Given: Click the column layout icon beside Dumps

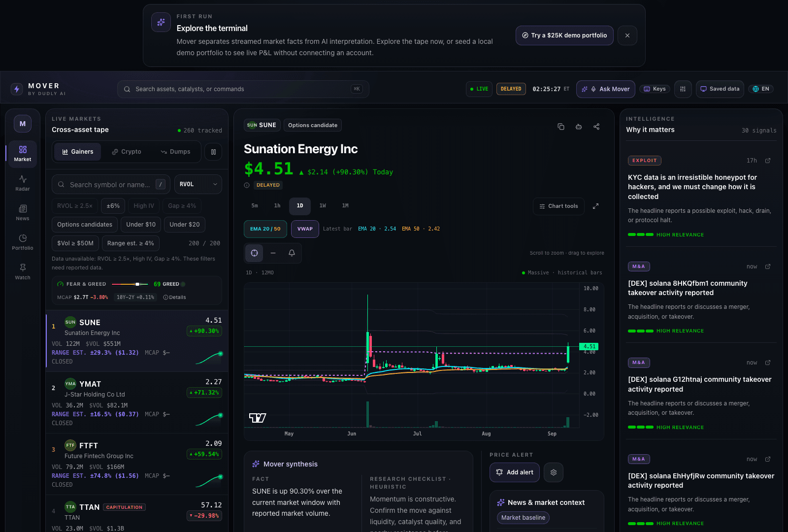Looking at the screenshot, I should tap(213, 152).
